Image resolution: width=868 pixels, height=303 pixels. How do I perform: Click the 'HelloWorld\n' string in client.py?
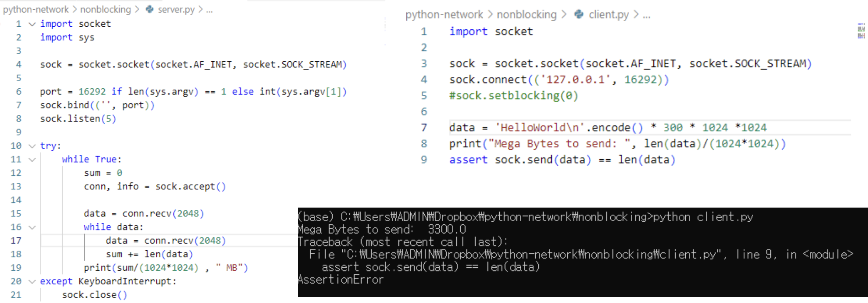(x=541, y=128)
